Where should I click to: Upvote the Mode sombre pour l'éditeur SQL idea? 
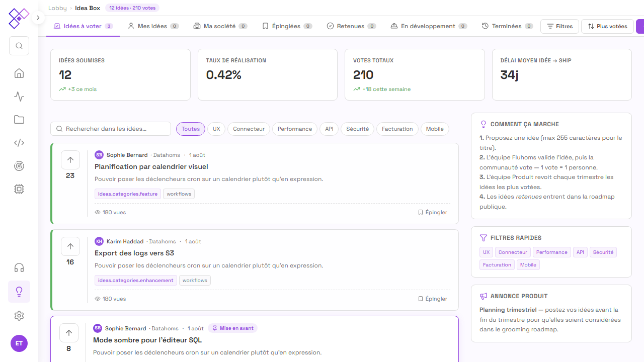69,333
